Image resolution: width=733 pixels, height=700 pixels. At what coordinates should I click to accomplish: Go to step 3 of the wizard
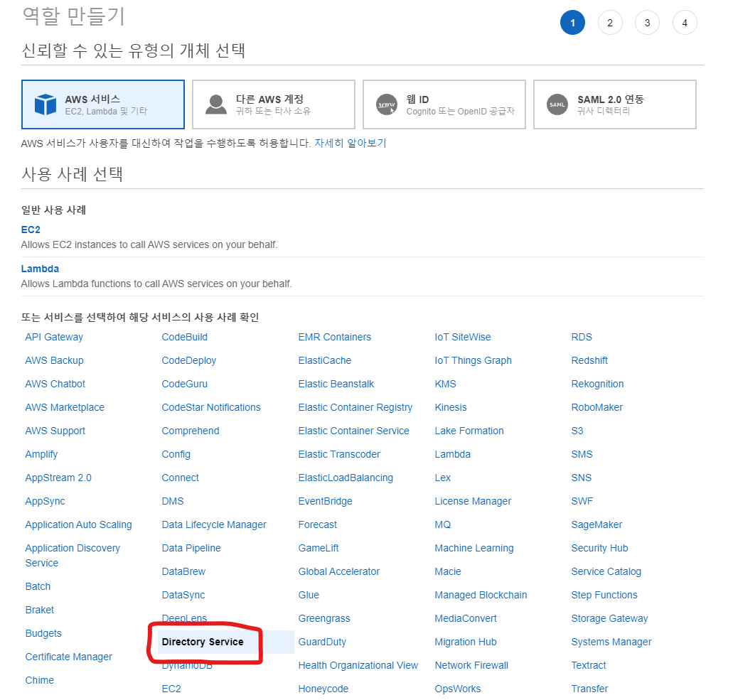tap(648, 23)
